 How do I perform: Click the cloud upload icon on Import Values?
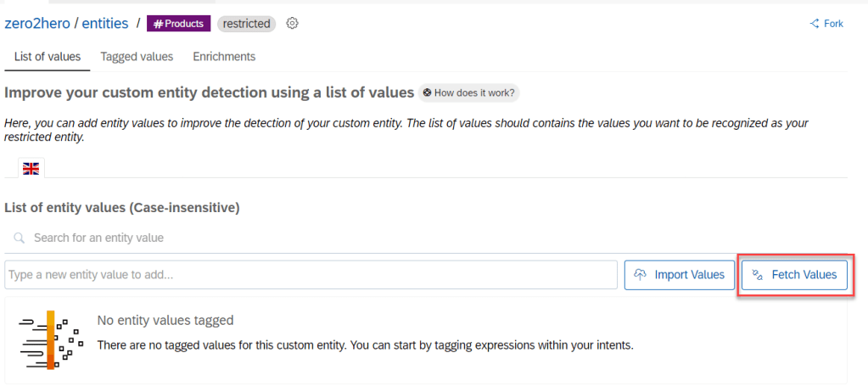pyautogui.click(x=641, y=275)
